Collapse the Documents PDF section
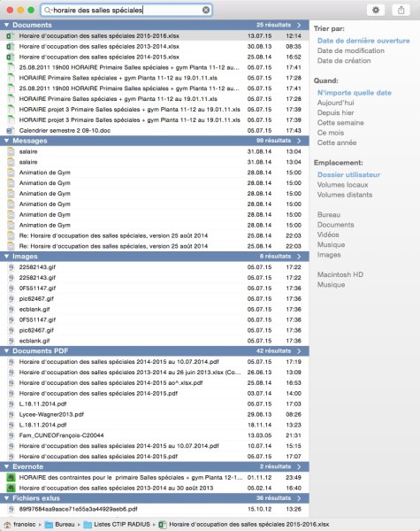This screenshot has width=420, height=531. pyautogui.click(x=6, y=351)
